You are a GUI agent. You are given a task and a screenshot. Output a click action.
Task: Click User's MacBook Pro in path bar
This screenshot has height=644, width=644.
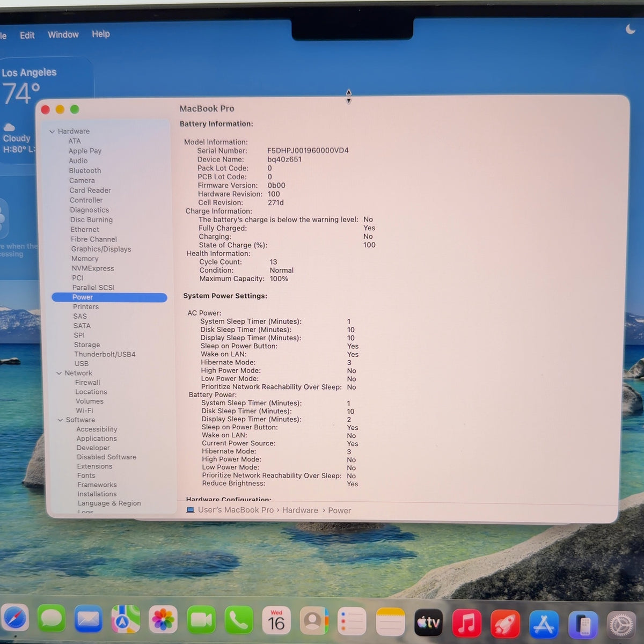(x=236, y=510)
